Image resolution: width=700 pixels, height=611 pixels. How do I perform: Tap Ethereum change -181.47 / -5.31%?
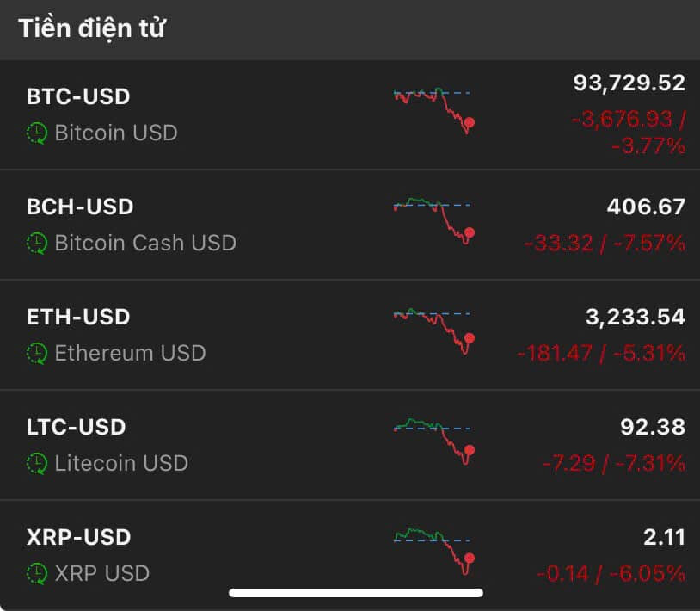coord(601,353)
